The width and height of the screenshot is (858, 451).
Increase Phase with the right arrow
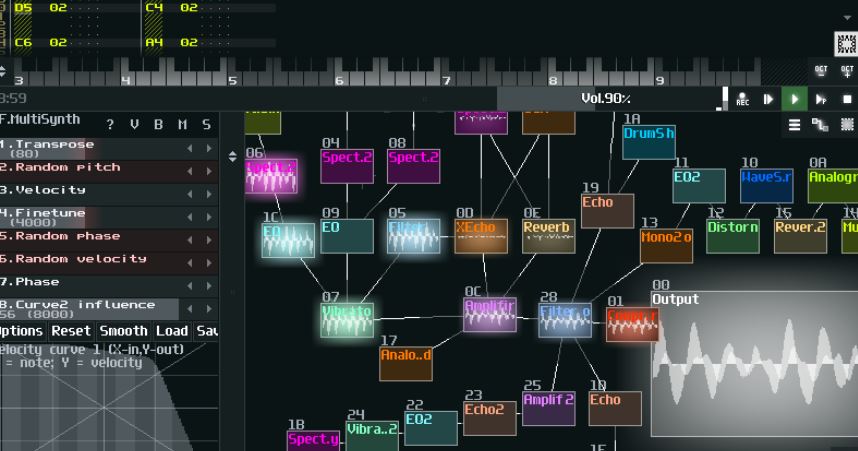coord(209,286)
